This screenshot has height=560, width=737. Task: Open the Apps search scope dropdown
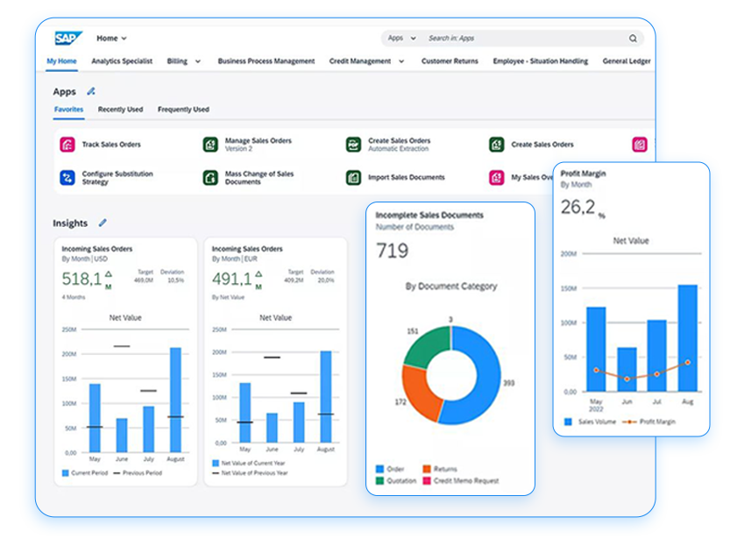pyautogui.click(x=400, y=39)
